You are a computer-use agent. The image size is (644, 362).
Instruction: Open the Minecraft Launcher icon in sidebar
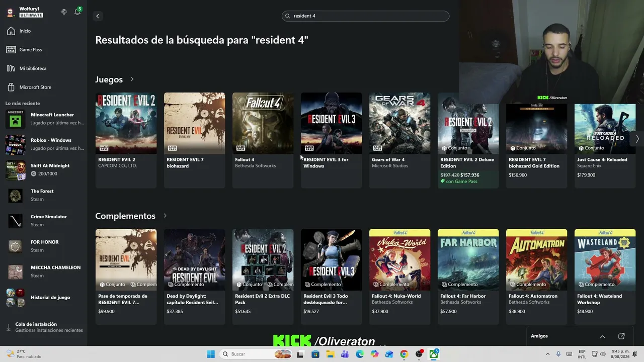(x=15, y=119)
